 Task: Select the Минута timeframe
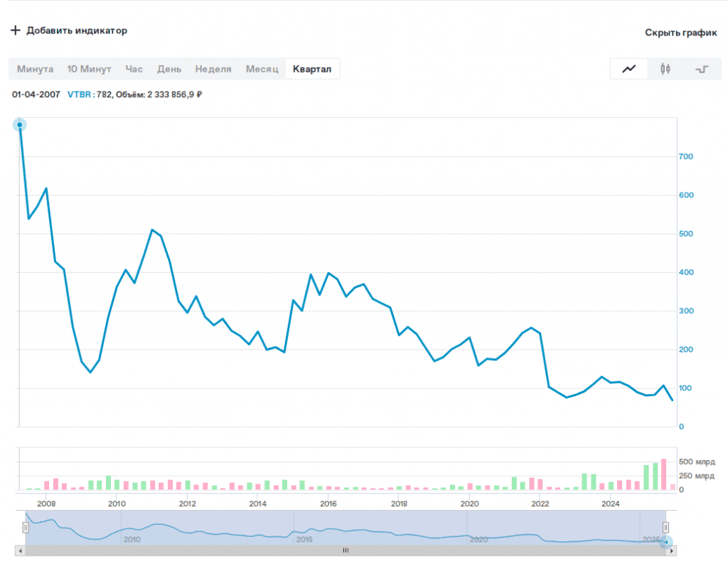pyautogui.click(x=36, y=69)
